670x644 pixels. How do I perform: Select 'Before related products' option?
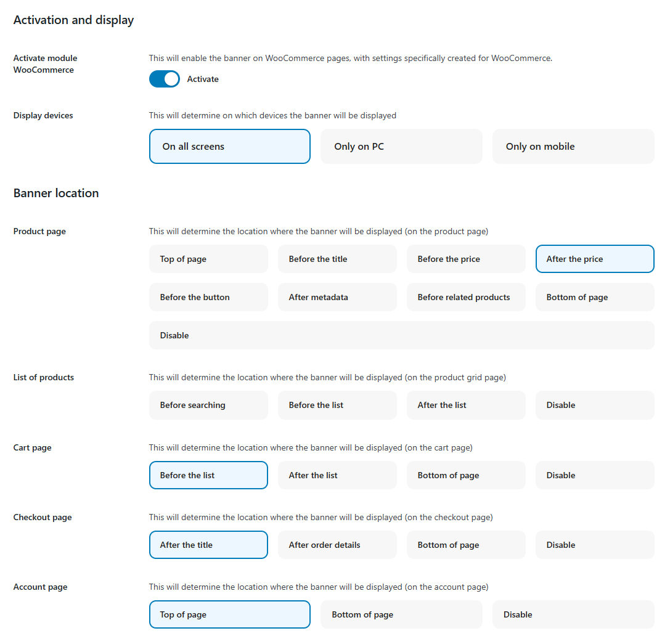pyautogui.click(x=466, y=297)
